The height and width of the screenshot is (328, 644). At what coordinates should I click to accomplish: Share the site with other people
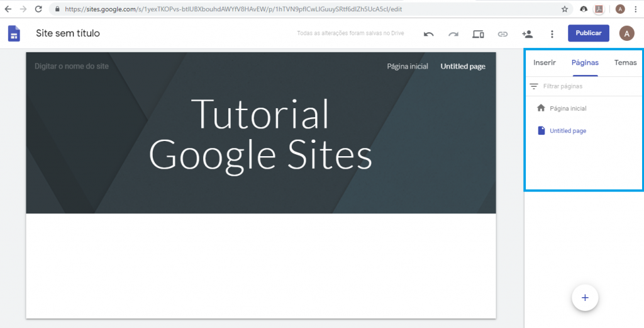528,34
